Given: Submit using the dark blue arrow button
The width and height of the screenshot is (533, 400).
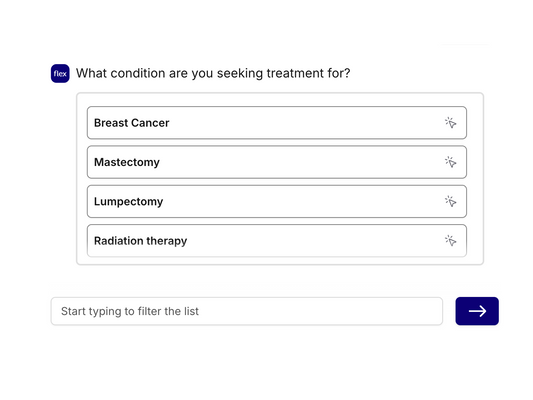Looking at the screenshot, I should click(477, 311).
